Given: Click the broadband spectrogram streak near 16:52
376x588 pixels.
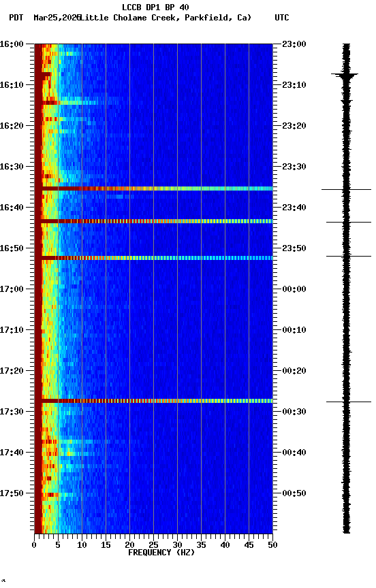Looking at the screenshot, I should click(x=153, y=258).
